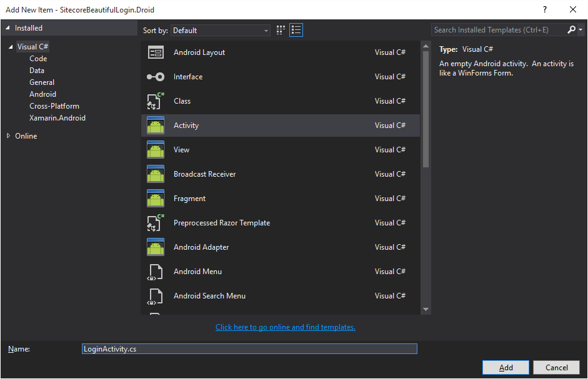
Task: Collapse the Installed section
Action: [7, 27]
